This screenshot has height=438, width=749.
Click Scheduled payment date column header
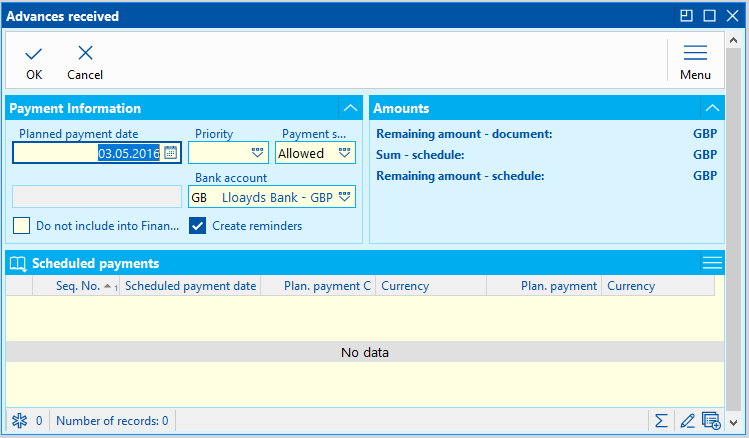click(x=190, y=286)
